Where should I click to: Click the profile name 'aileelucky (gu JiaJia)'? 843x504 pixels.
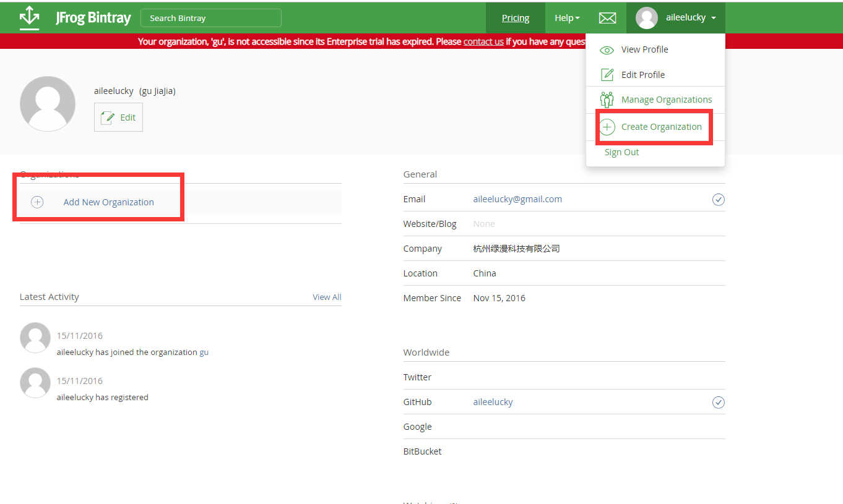[x=135, y=91]
